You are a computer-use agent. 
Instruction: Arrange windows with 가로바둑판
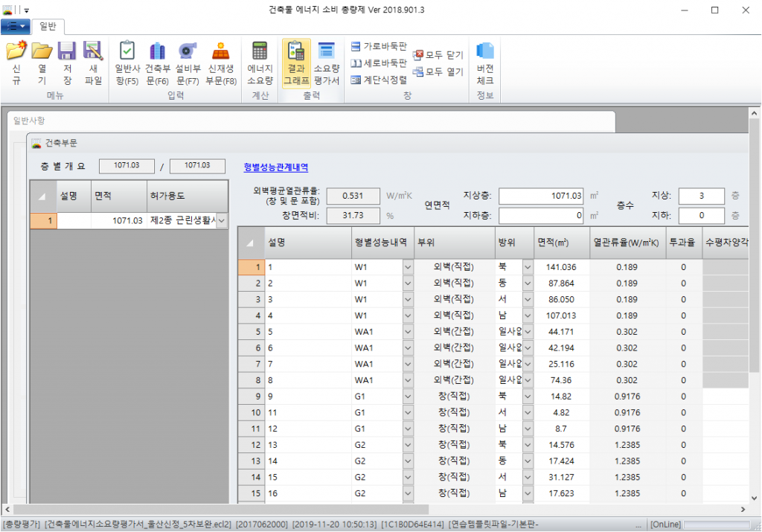coord(379,46)
